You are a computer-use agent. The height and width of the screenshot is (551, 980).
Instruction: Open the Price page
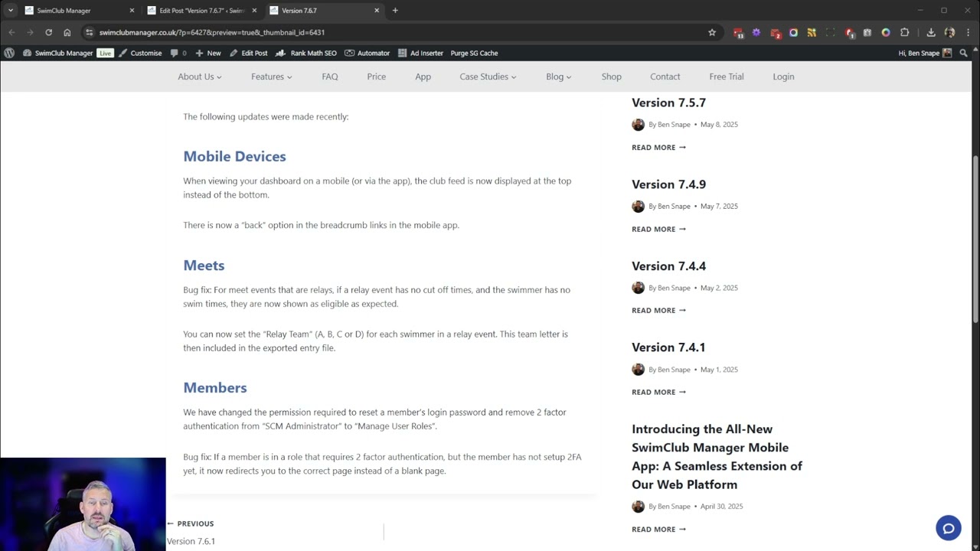click(376, 77)
